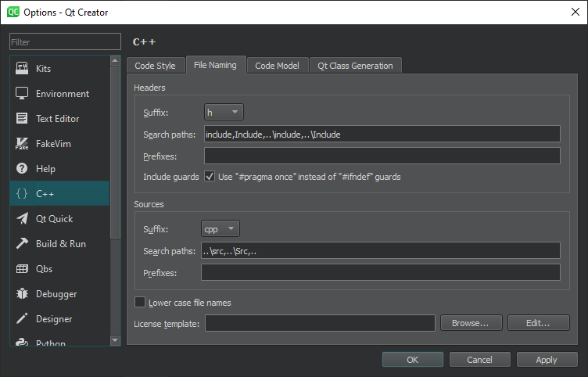Select the File Naming tab
Screen dimensions: 588x377
pos(215,65)
